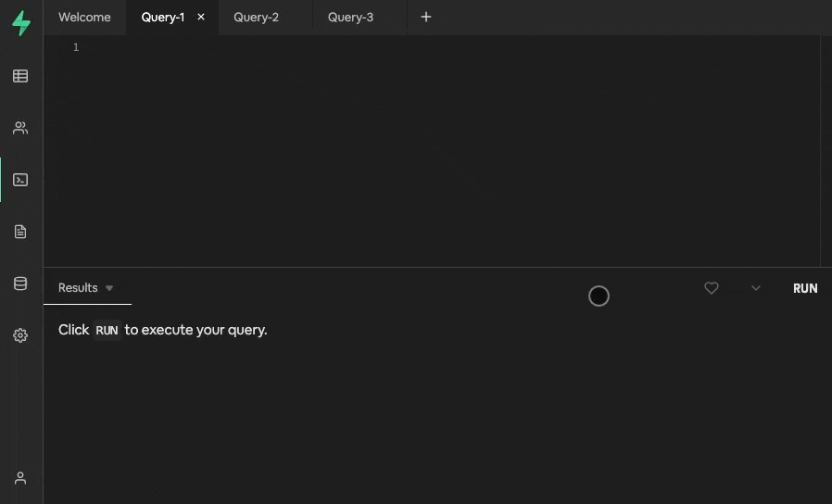832x504 pixels.
Task: Open the users icon in sidebar
Action: pos(20,128)
